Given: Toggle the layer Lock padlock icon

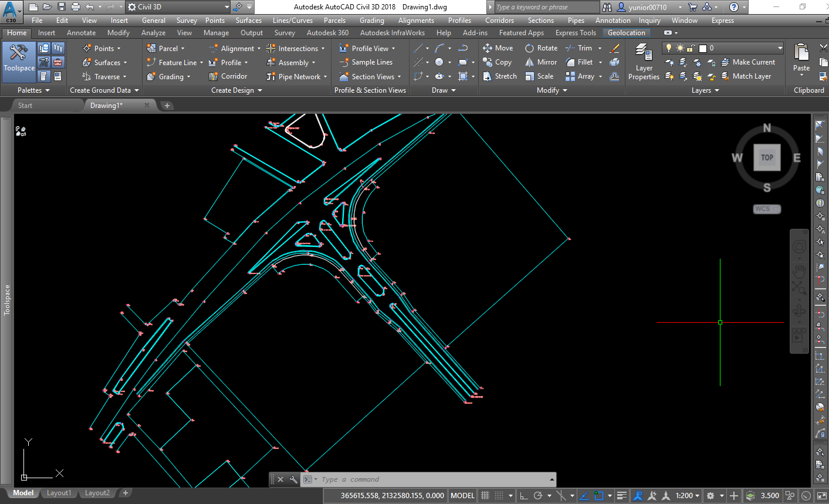Looking at the screenshot, I should coord(690,48).
